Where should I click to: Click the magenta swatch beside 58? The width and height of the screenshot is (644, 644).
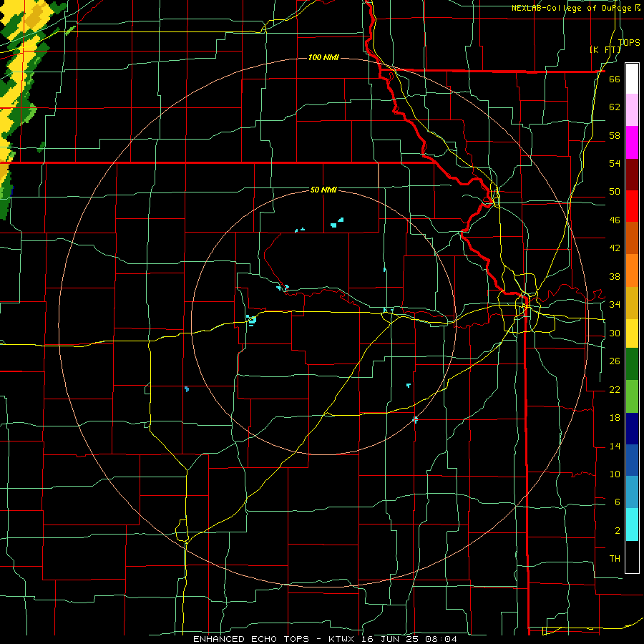pos(632,142)
